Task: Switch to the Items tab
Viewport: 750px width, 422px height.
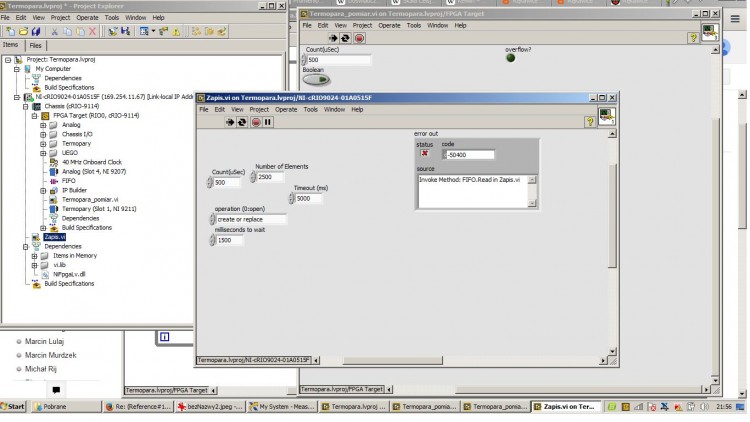Action: [x=11, y=45]
